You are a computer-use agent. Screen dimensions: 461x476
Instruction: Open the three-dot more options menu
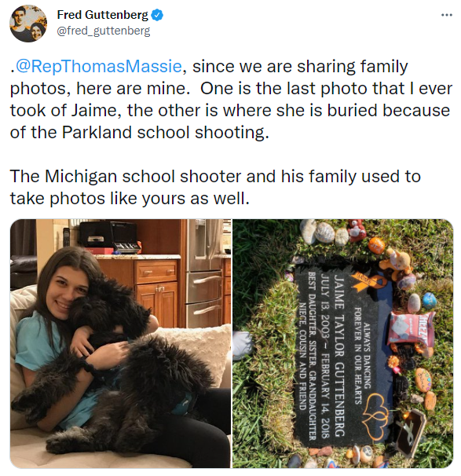coord(446,15)
